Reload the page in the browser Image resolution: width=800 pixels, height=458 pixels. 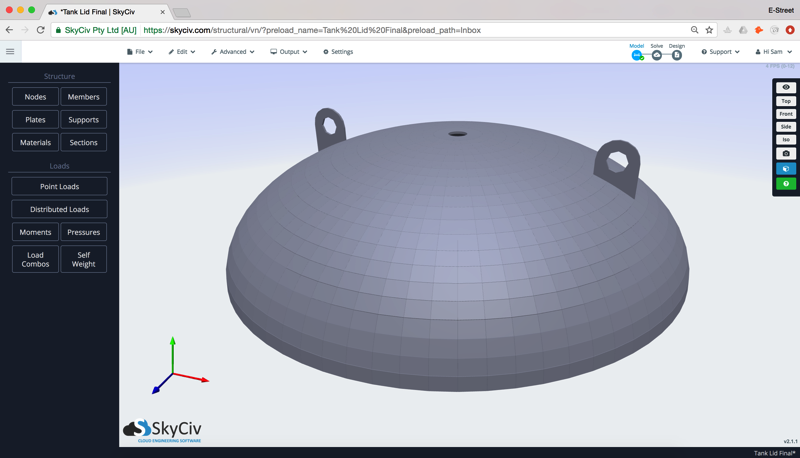pyautogui.click(x=40, y=30)
